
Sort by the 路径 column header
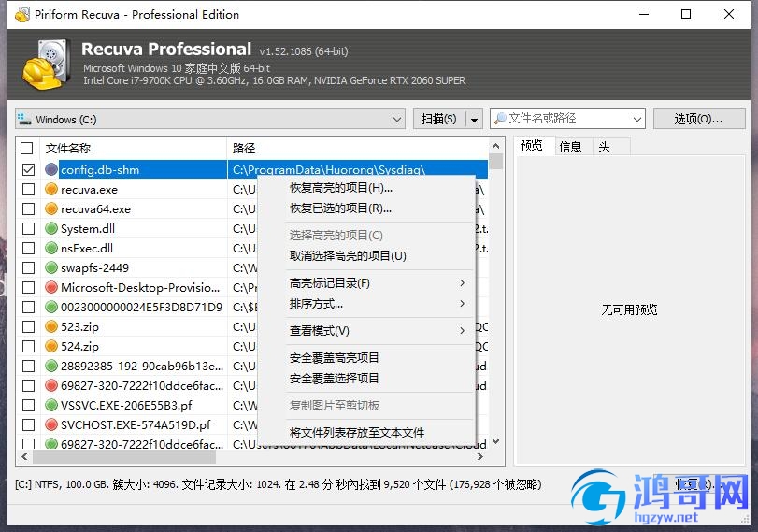(x=358, y=148)
